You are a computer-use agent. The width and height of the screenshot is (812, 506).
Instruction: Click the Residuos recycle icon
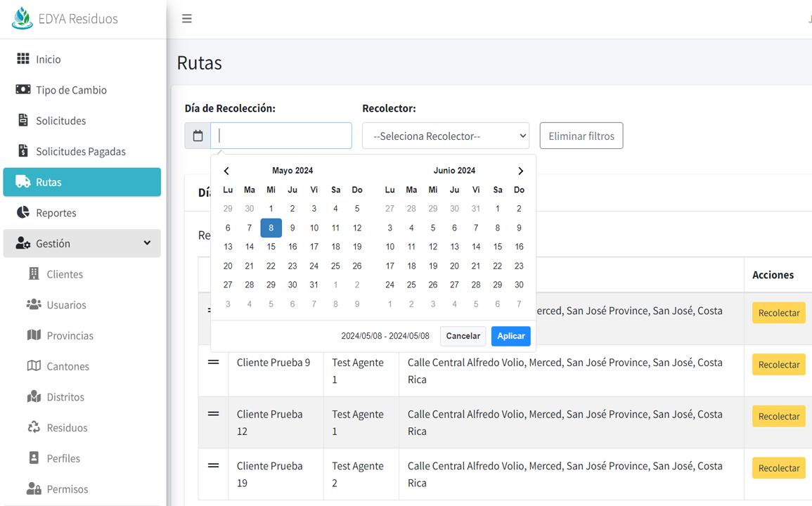point(34,427)
